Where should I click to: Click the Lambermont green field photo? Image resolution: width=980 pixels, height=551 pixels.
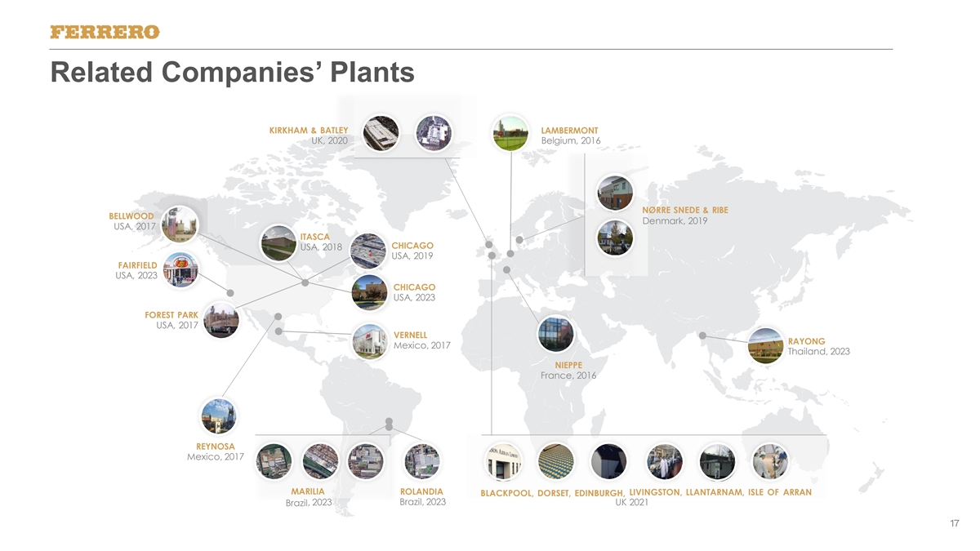[x=510, y=133]
